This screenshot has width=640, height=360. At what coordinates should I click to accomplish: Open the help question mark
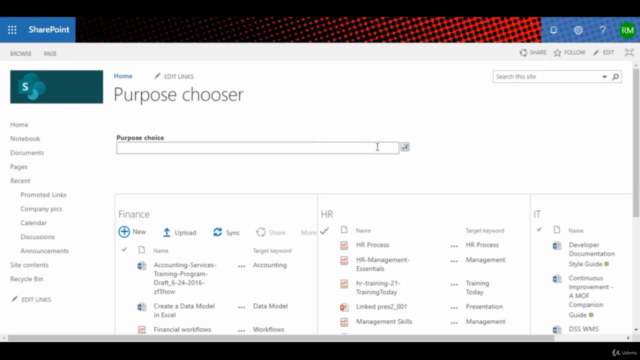click(602, 30)
